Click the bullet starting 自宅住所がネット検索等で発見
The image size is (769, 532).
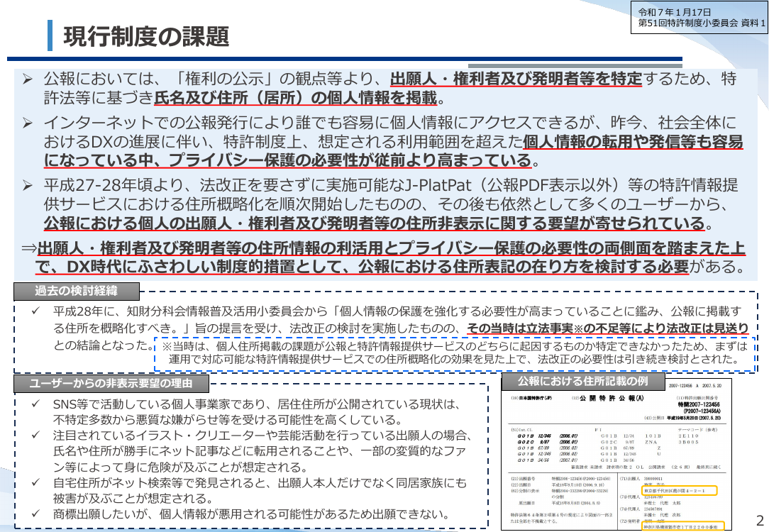point(260,490)
